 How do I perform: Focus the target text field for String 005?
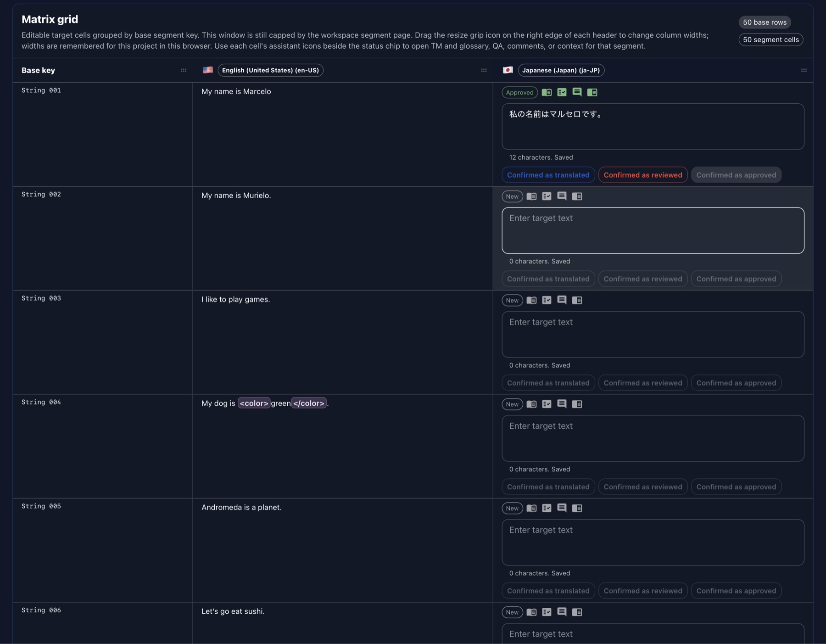[653, 543]
